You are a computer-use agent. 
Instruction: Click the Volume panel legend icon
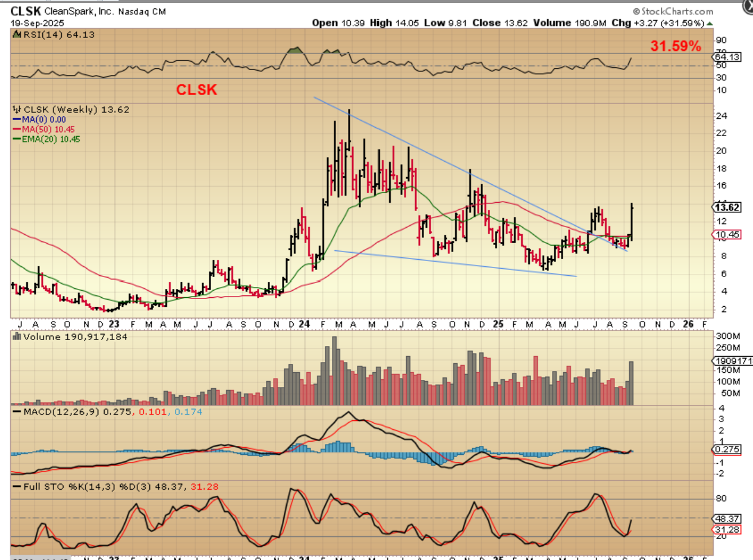point(16,336)
